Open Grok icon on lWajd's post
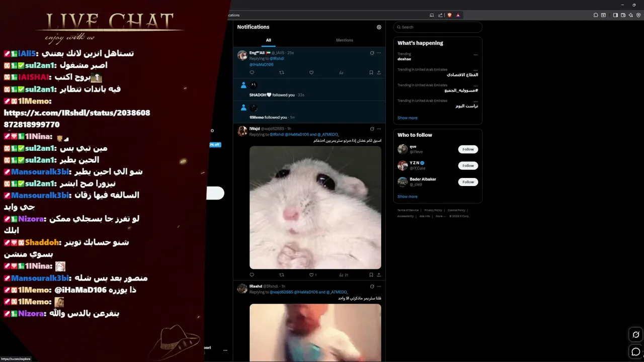The image size is (644, 362). (x=372, y=129)
